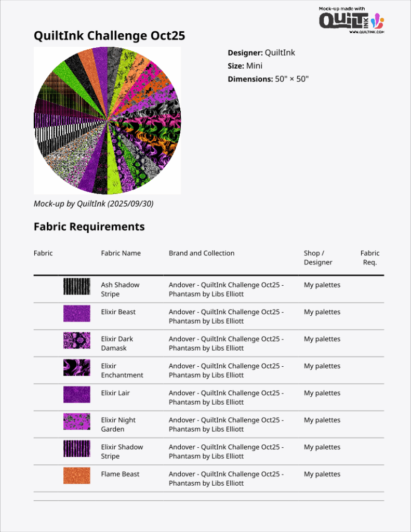Choose the orange Flame Beast swatch
This screenshot has height=532, width=411.
coord(76,475)
